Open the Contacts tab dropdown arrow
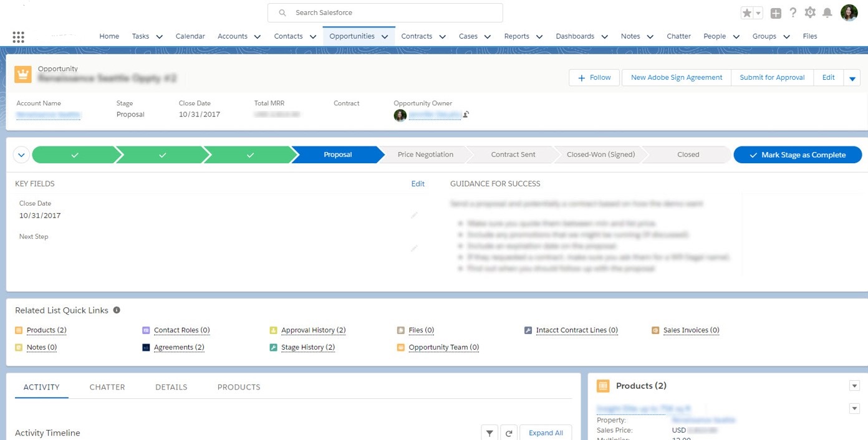Screen dimensions: 868x440 [314, 37]
